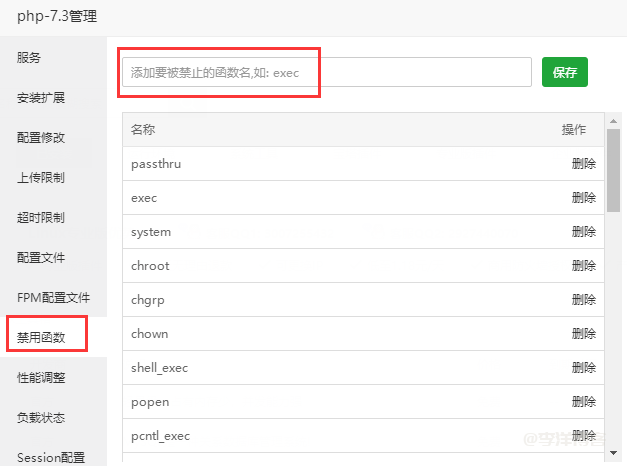Open the 服务 sidebar tab
The image size is (627, 466).
tap(29, 58)
